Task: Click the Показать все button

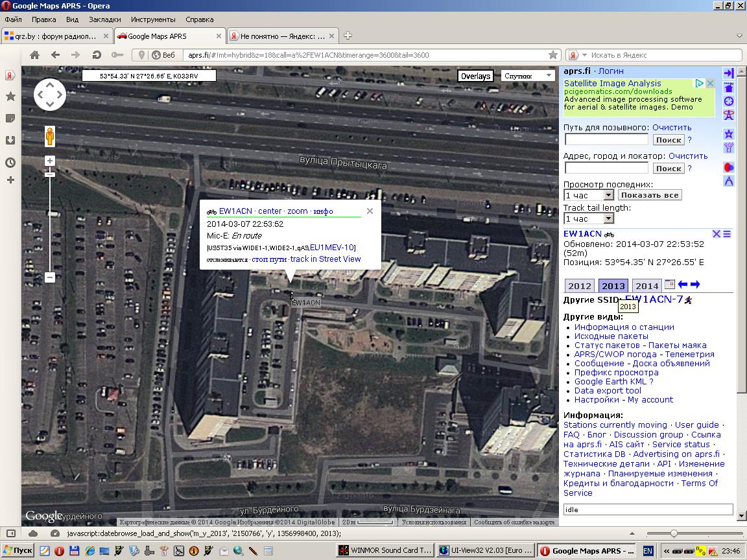Action: click(x=649, y=195)
